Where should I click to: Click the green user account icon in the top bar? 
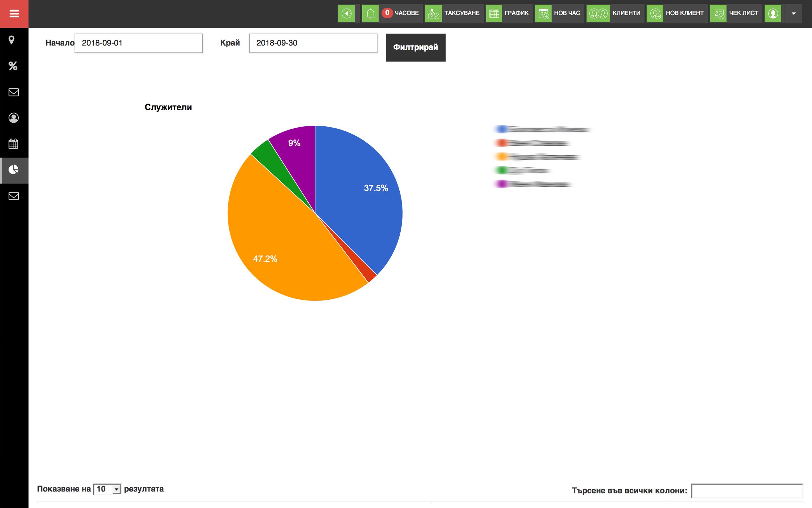click(x=773, y=13)
